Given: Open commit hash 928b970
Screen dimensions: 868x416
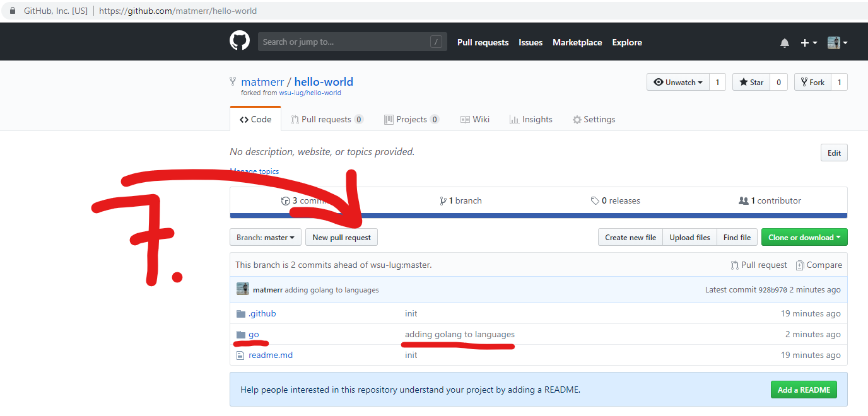Looking at the screenshot, I should click(773, 290).
